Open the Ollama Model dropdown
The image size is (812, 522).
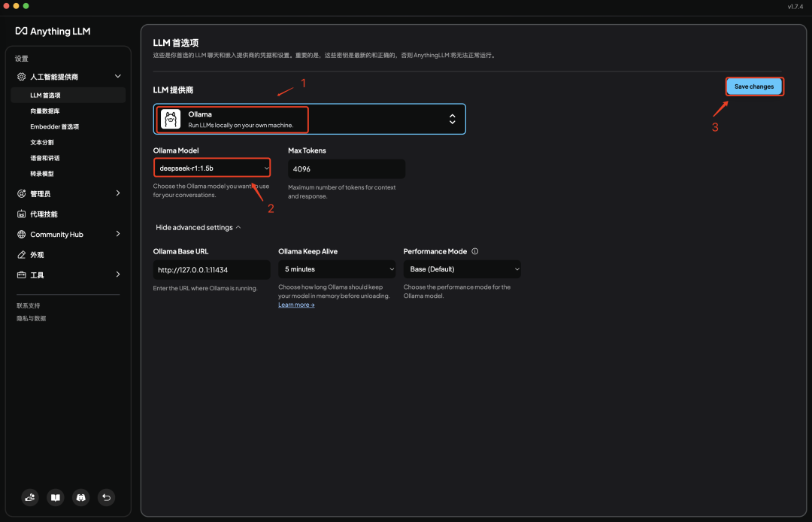click(x=212, y=168)
